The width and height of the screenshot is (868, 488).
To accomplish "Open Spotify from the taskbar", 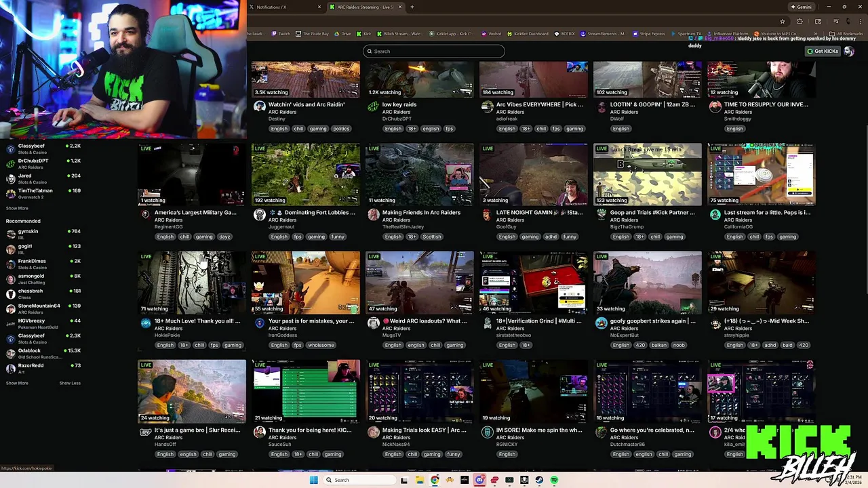I will [554, 480].
